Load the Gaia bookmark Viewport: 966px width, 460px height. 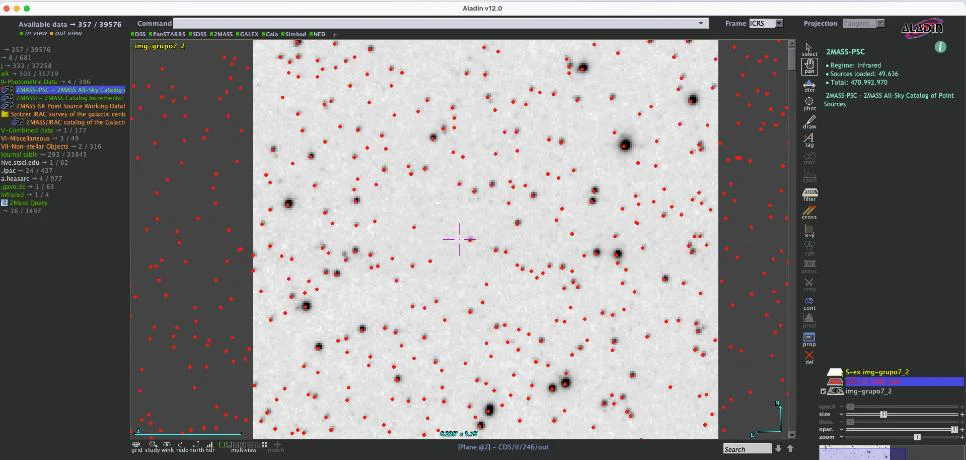[x=269, y=34]
